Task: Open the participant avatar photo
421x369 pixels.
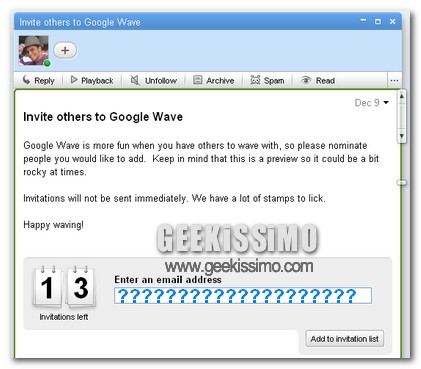Action: coord(33,50)
